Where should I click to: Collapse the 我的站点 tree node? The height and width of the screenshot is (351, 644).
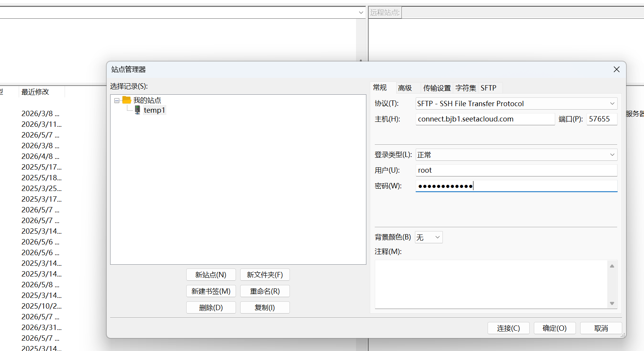[117, 100]
